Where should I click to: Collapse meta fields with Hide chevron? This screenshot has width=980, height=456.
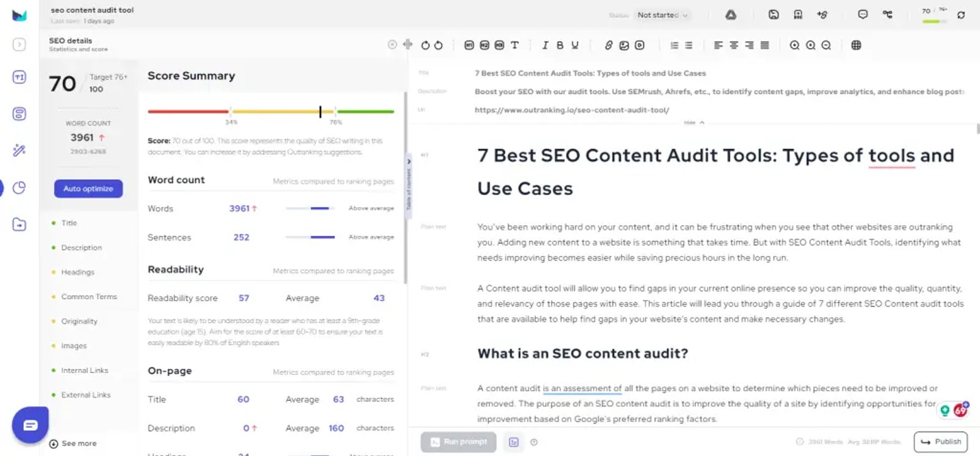click(x=695, y=123)
